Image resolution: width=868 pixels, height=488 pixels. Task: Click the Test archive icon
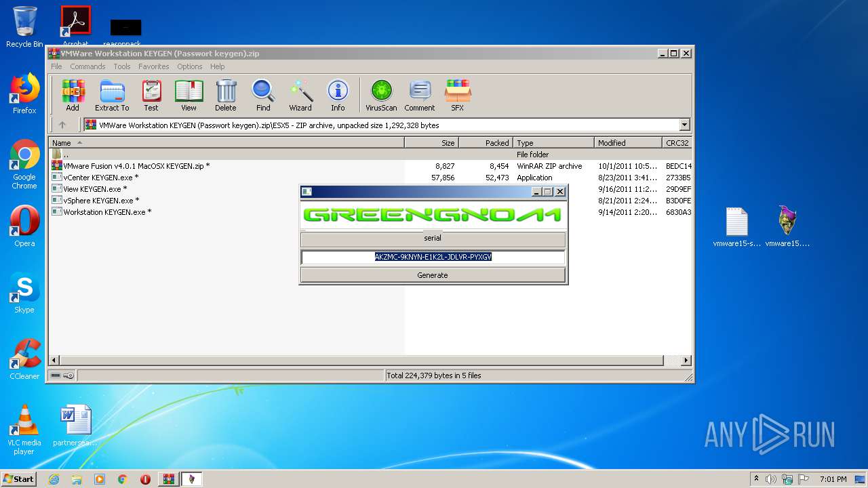tap(151, 96)
